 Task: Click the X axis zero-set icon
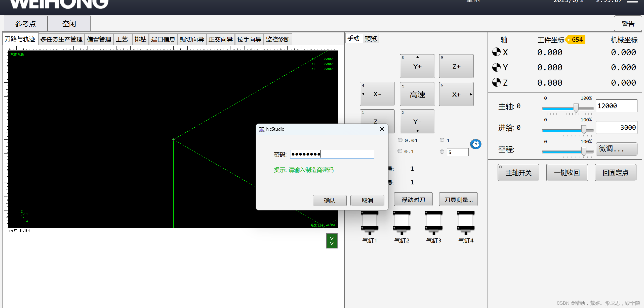point(496,52)
